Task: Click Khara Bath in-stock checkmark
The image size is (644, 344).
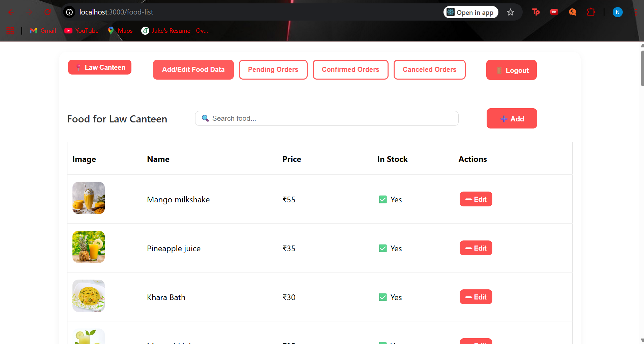Action: click(x=383, y=297)
